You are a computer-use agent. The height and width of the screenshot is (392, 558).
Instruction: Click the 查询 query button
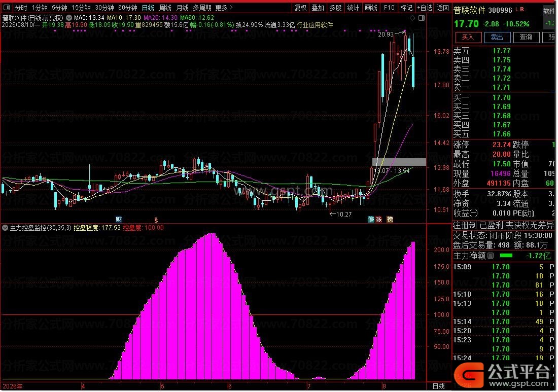coord(526,37)
